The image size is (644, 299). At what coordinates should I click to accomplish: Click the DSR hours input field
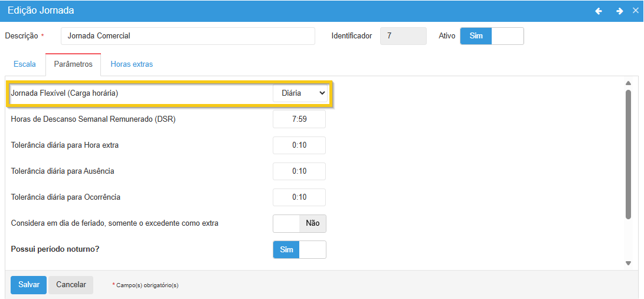click(x=299, y=119)
